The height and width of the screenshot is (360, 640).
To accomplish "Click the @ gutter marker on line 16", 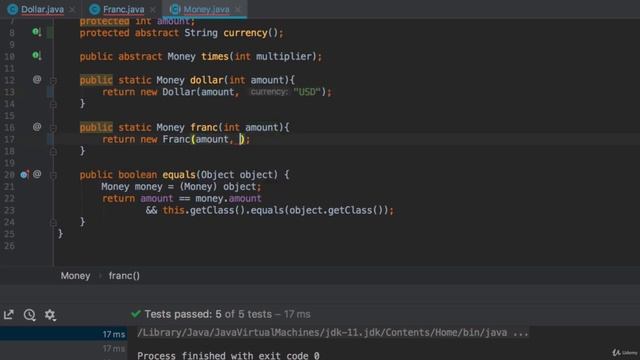I will tap(37, 127).
